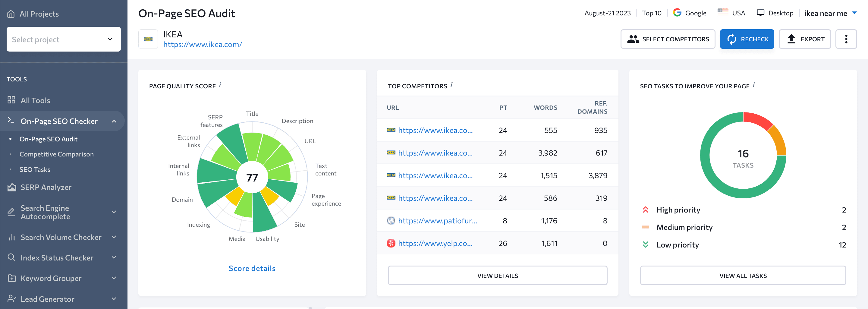868x309 pixels.
Task: Click the dark green Usability chart segment
Action: pyautogui.click(x=262, y=214)
